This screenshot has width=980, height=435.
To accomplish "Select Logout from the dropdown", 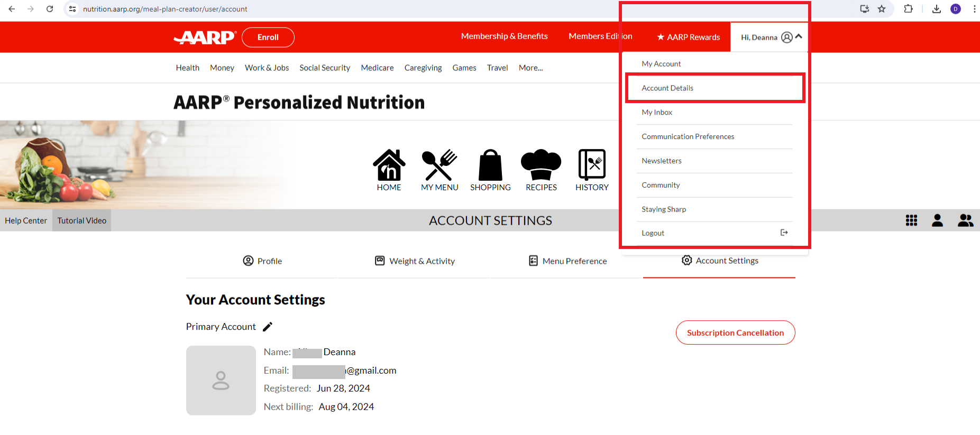I will pos(715,233).
